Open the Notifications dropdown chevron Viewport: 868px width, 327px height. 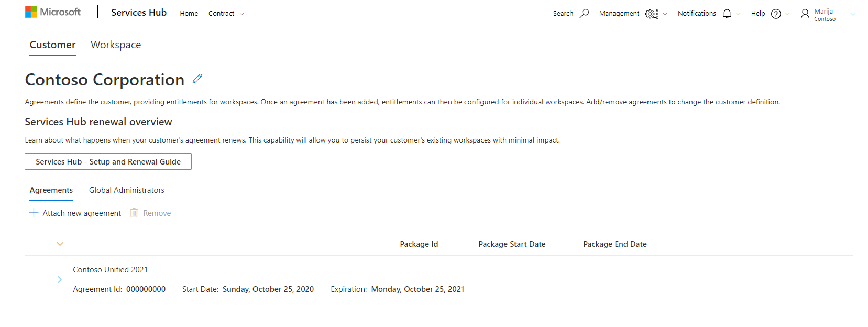[738, 14]
